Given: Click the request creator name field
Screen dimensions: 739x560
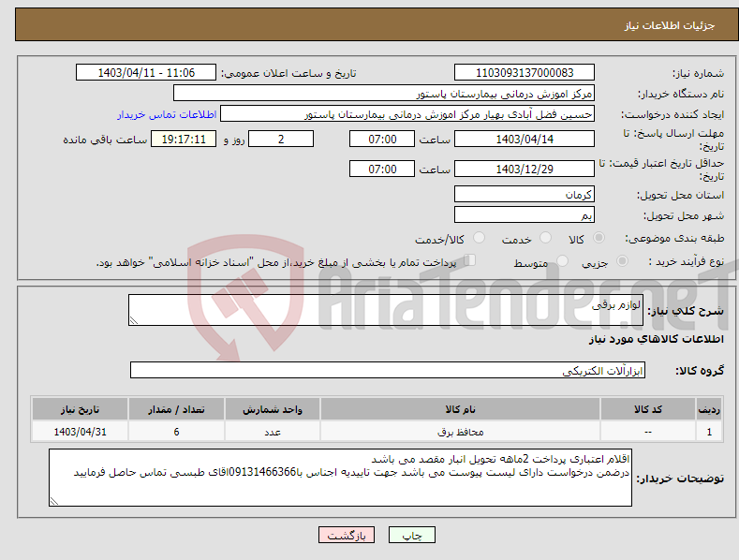Looking at the screenshot, I should (x=407, y=114).
